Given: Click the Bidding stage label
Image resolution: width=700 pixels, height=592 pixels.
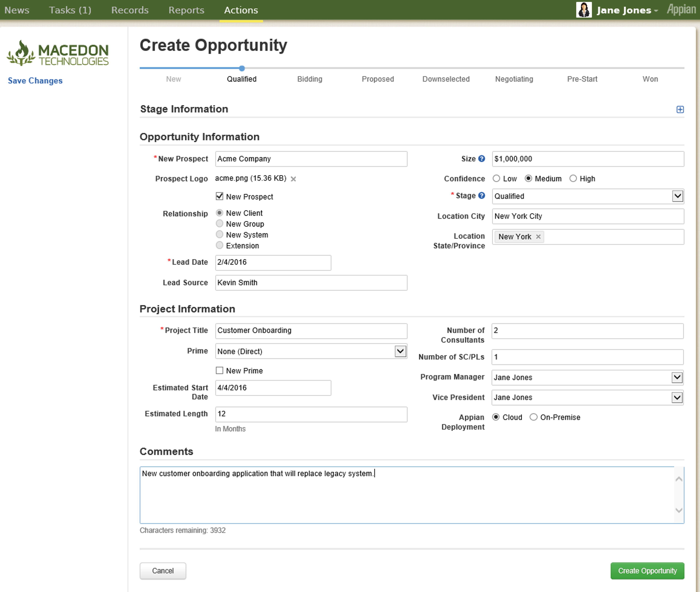Looking at the screenshot, I should click(310, 79).
